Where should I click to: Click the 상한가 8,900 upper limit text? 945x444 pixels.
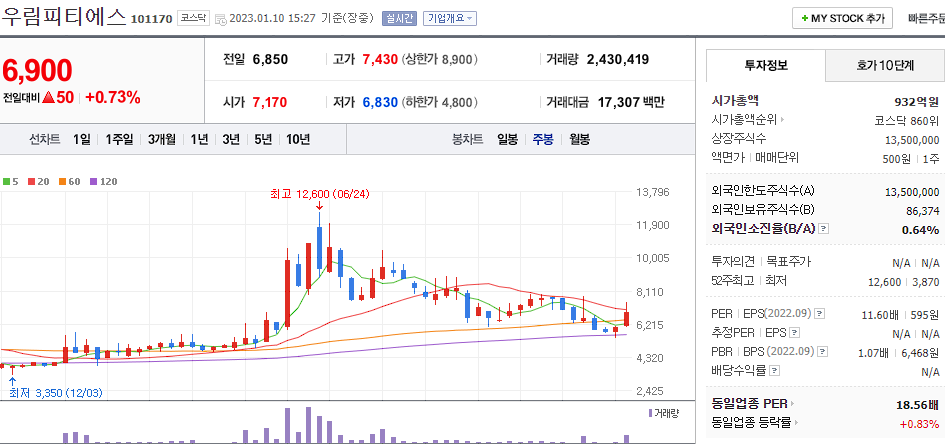click(439, 60)
